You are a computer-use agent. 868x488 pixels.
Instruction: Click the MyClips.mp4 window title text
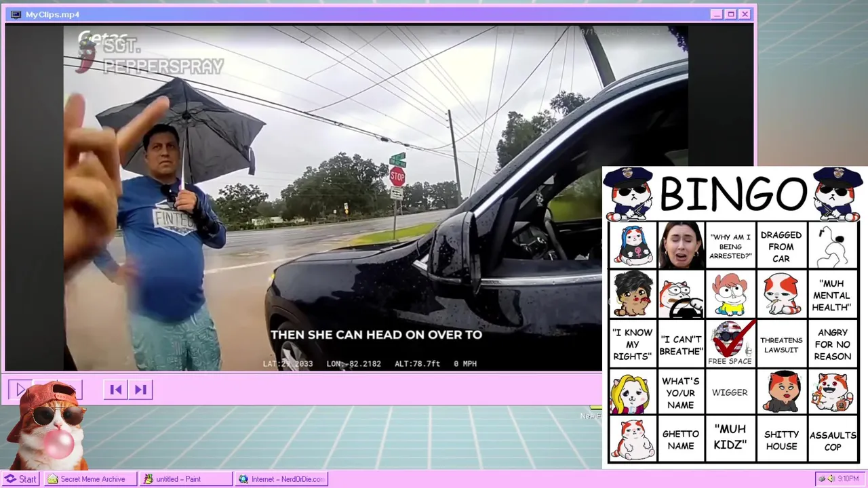coord(52,14)
